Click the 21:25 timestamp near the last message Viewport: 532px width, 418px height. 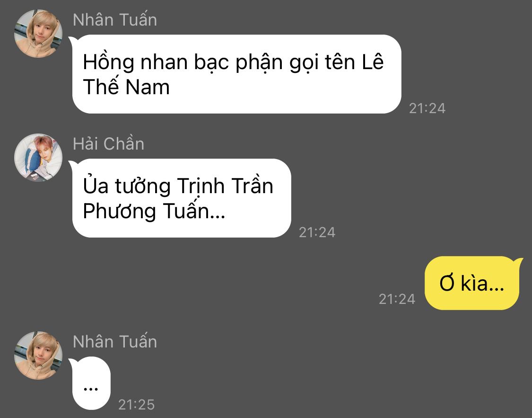click(x=136, y=404)
